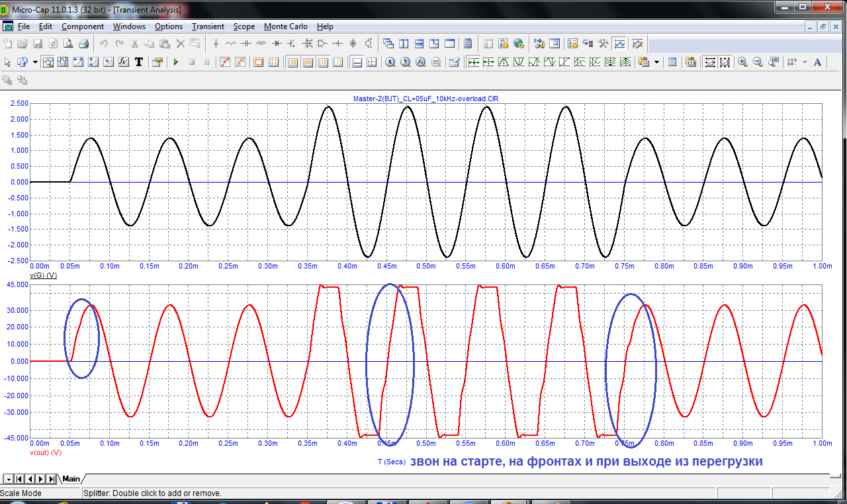Select the resistor component icon
Image resolution: width=847 pixels, height=504 pixels.
pyautogui.click(x=231, y=44)
